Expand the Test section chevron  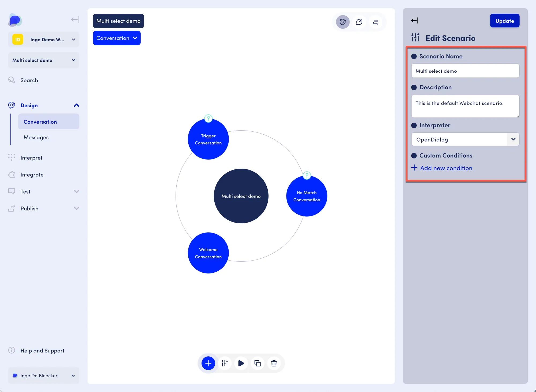click(76, 191)
